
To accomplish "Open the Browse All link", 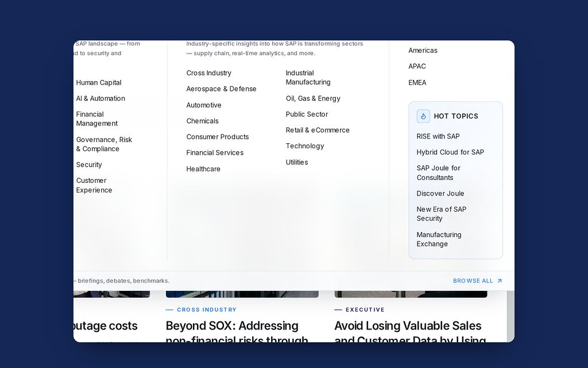I will (477, 281).
